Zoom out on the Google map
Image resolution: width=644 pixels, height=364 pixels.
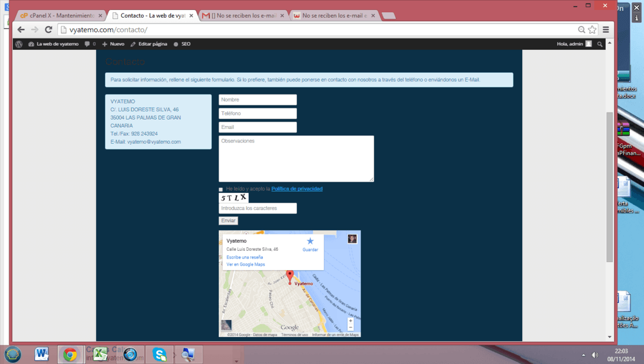(x=350, y=328)
